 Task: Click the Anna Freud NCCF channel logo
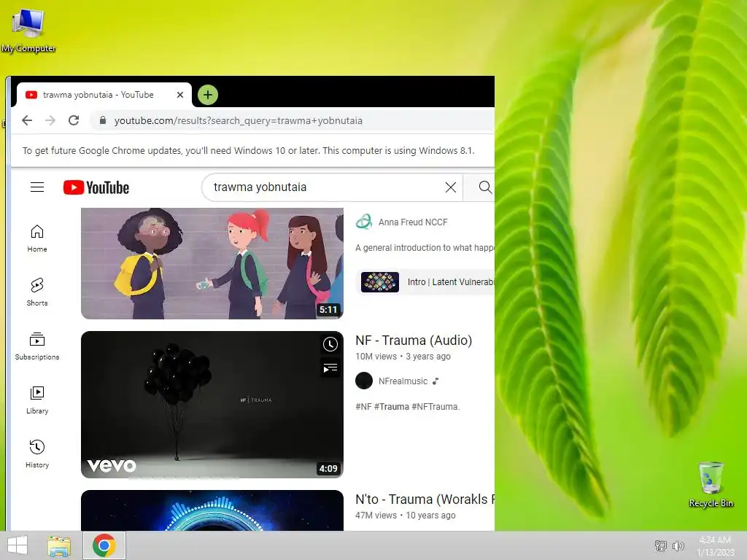[x=364, y=222]
